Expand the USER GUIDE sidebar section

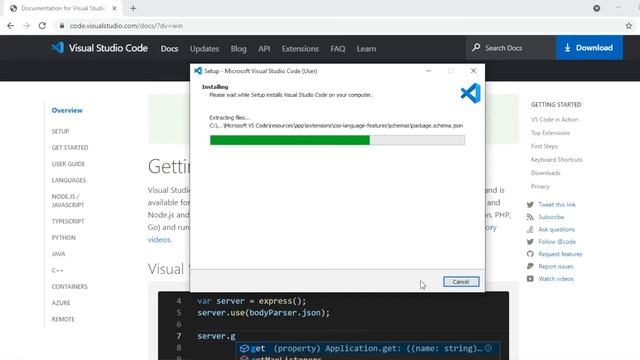point(68,164)
